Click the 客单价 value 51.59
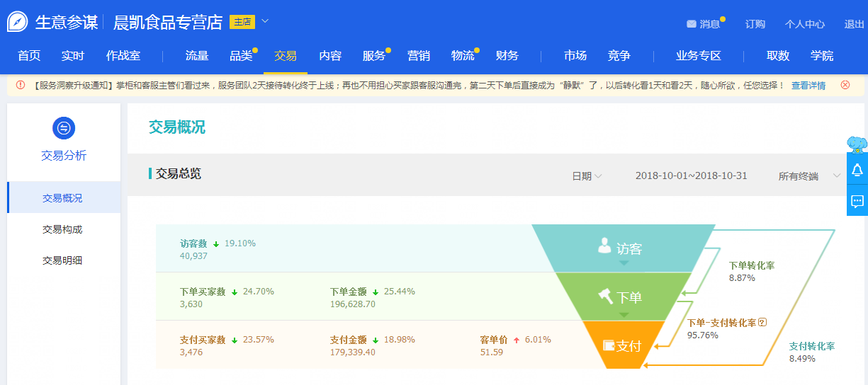The width and height of the screenshot is (868, 385). pyautogui.click(x=492, y=352)
